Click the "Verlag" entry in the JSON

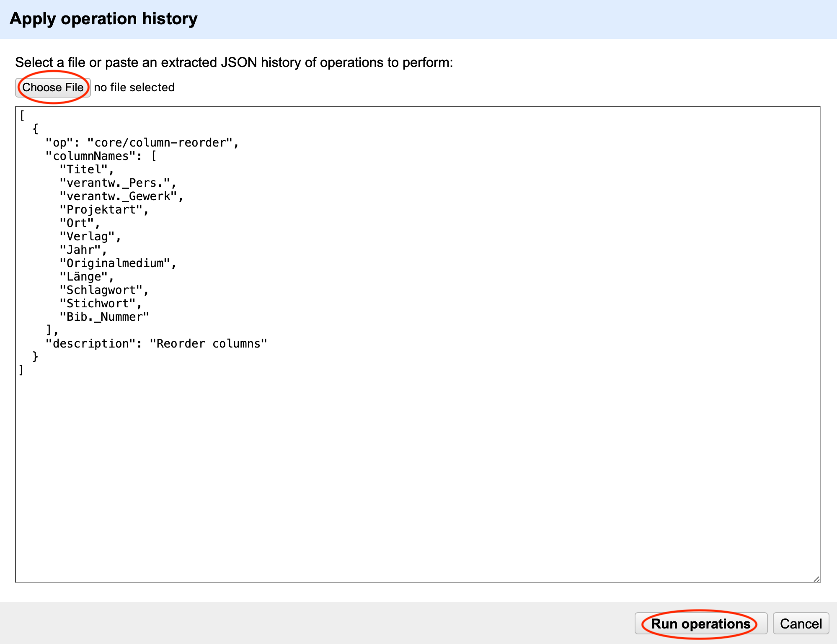(x=88, y=237)
